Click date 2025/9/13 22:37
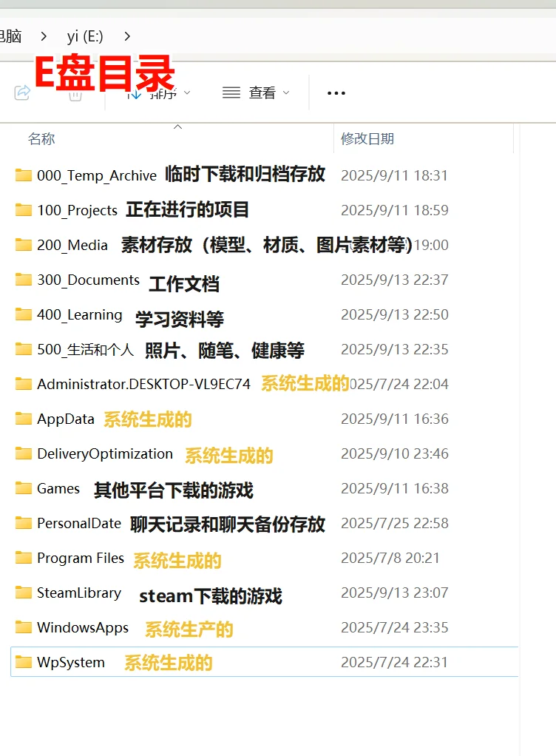The height and width of the screenshot is (756, 556). (395, 279)
